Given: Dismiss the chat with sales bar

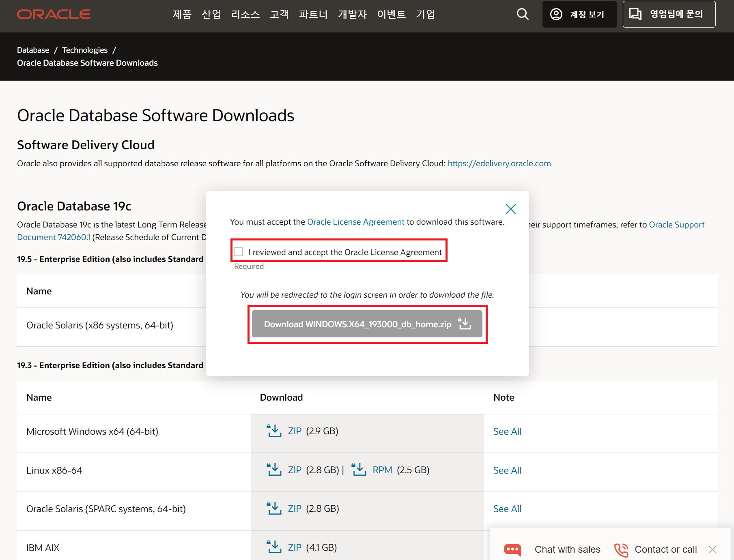Looking at the screenshot, I should [x=712, y=549].
